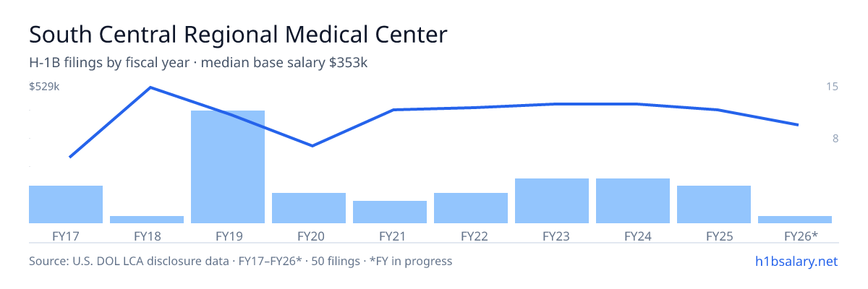Click the FY23 bar

pyautogui.click(x=552, y=201)
